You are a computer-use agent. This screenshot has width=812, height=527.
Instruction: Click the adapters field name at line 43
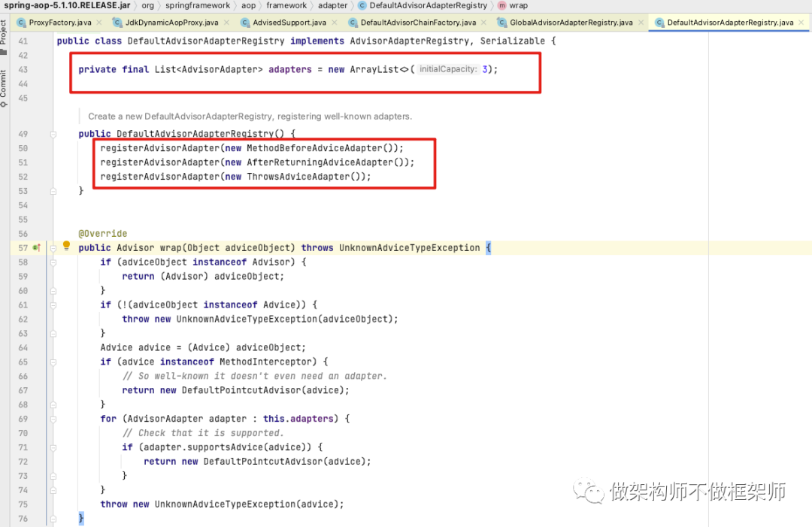[x=290, y=69]
